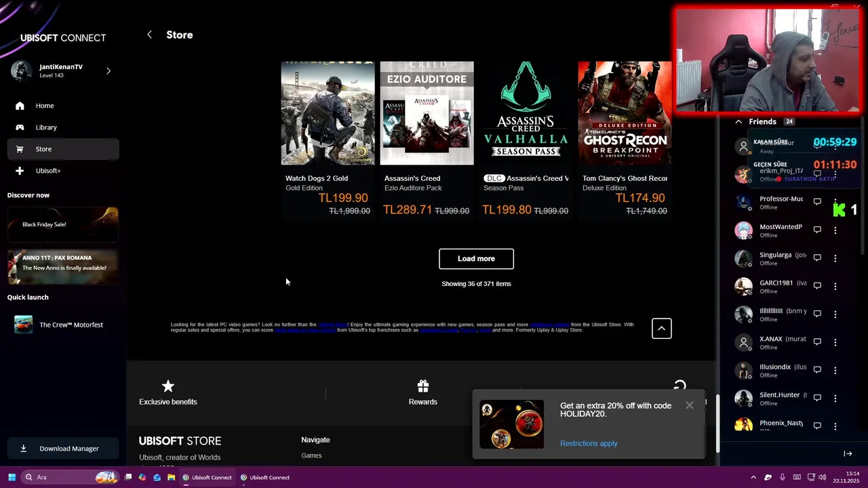Open Outlook from the taskbar

157,477
